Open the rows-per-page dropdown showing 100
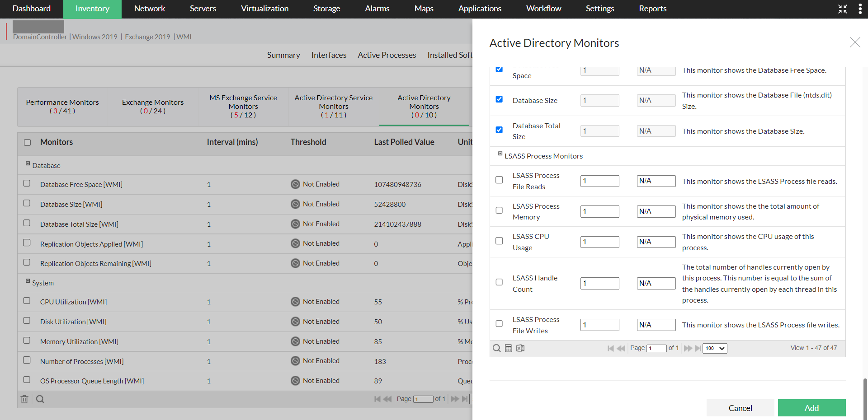This screenshot has height=420, width=868. 715,348
